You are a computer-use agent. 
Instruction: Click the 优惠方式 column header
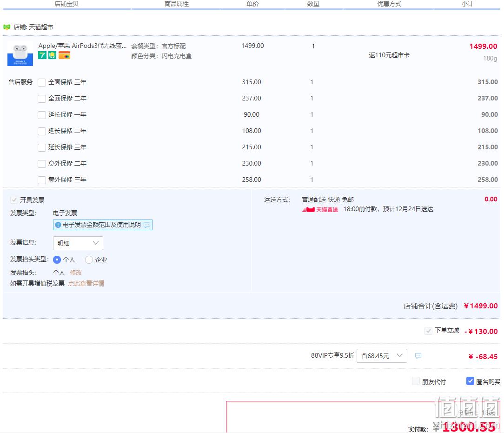click(x=389, y=4)
